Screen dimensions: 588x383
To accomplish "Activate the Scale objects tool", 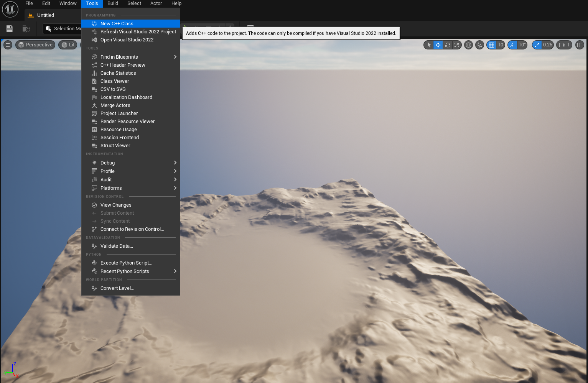I will click(456, 45).
